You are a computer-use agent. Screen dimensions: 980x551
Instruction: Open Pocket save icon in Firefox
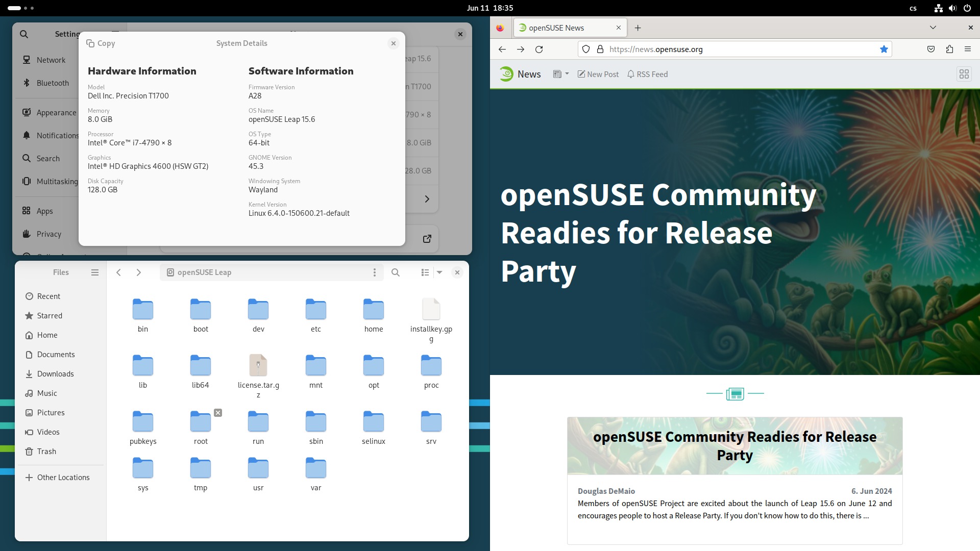[x=931, y=49]
